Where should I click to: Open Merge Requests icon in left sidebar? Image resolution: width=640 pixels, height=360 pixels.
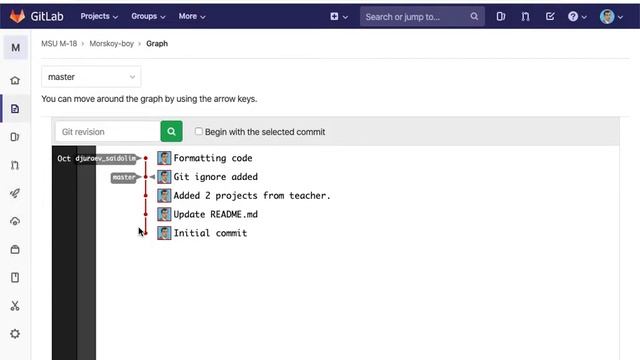(x=15, y=165)
